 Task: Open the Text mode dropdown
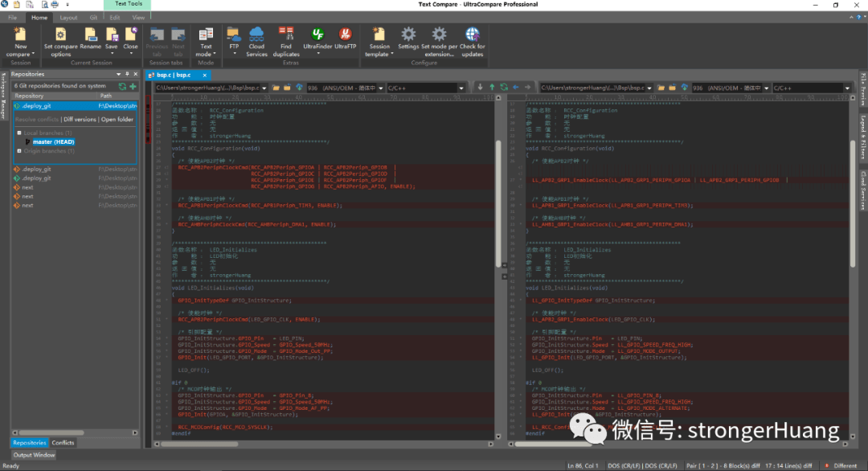[x=206, y=55]
